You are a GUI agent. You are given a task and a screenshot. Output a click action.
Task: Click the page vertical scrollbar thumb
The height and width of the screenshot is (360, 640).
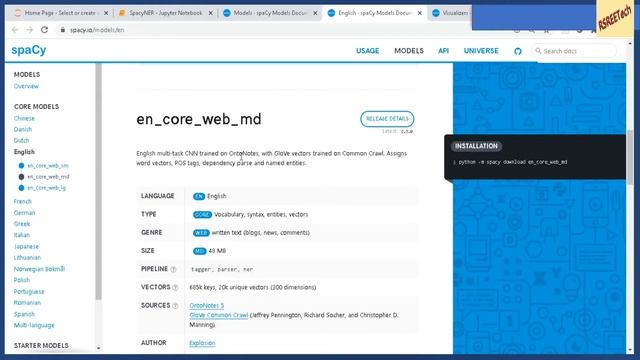click(x=630, y=157)
